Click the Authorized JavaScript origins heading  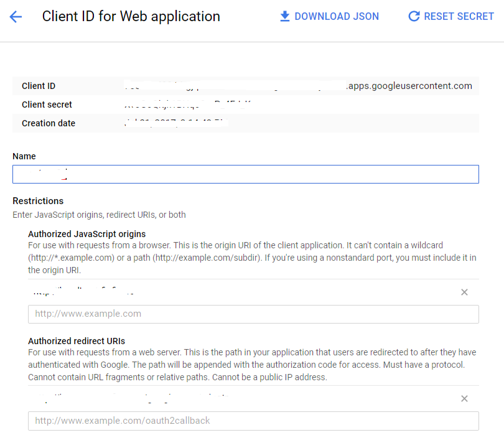(86, 234)
